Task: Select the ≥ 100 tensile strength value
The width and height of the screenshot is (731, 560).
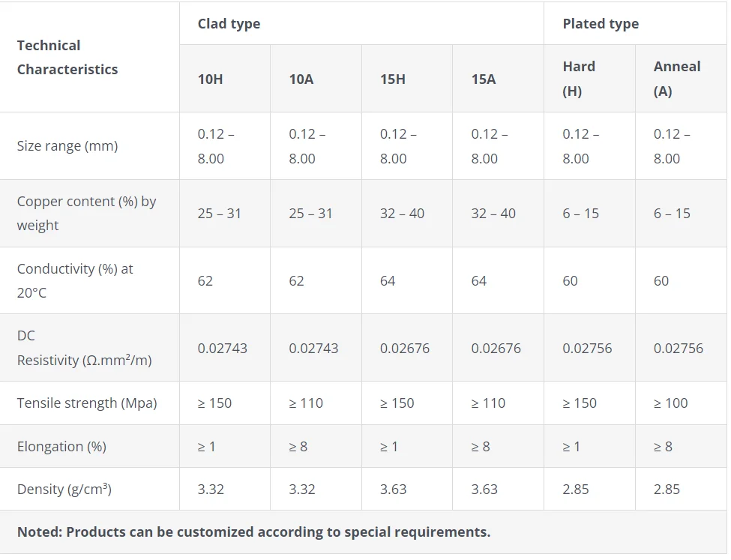Action: point(670,403)
